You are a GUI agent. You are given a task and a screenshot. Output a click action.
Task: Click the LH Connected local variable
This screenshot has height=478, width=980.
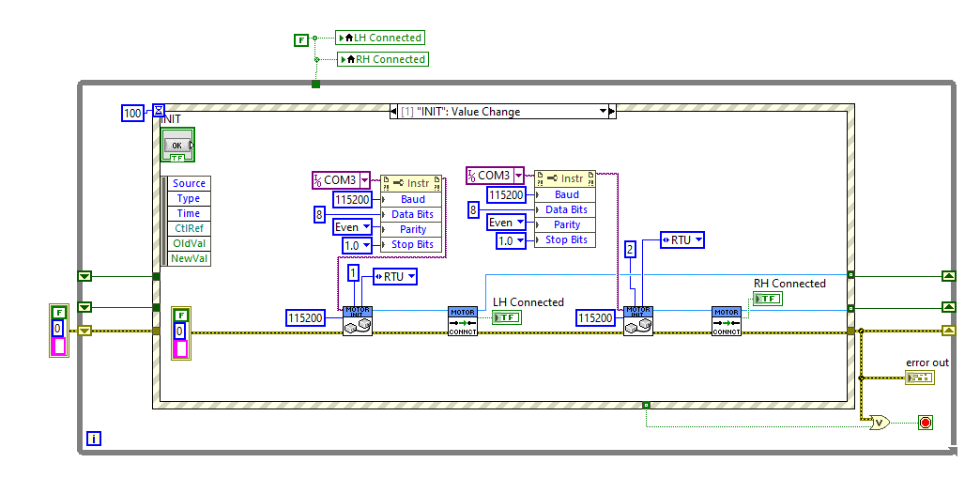(x=380, y=38)
